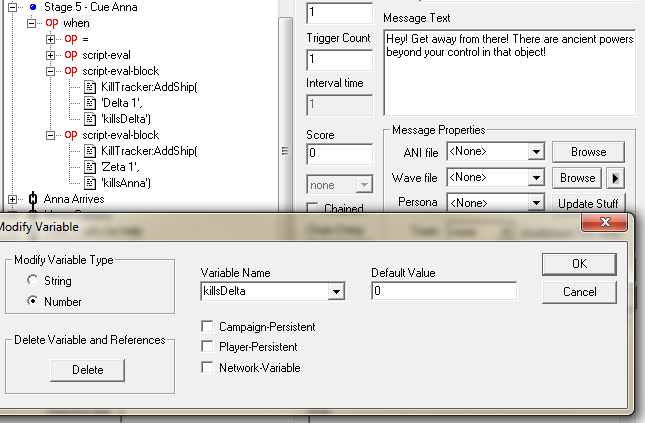Enable Network-Variable checkbox
The height and width of the screenshot is (423, 645).
tap(207, 367)
